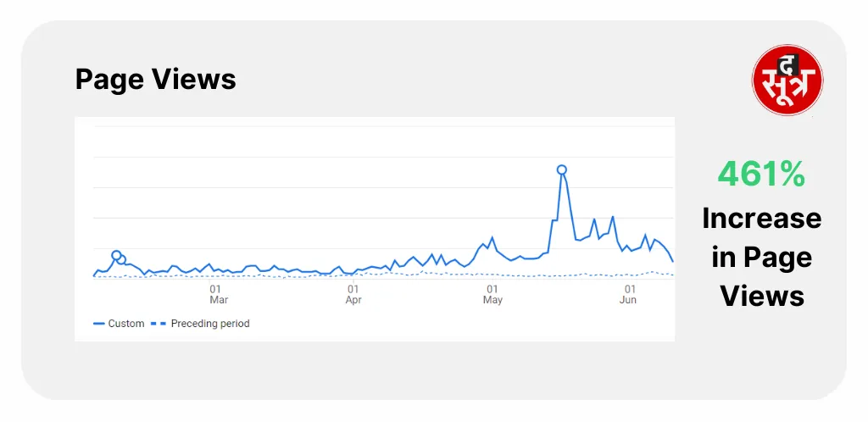Click the blue line's early May bump

[x=492, y=238]
